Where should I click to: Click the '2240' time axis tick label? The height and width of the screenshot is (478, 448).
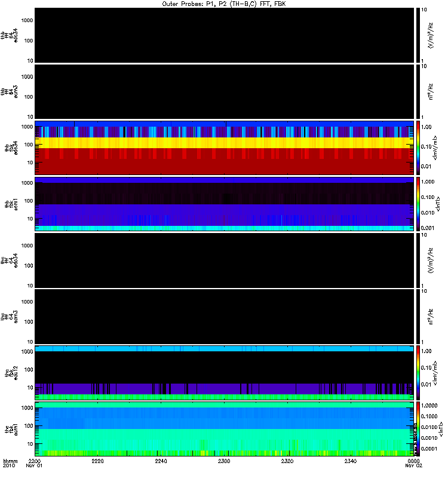click(x=161, y=461)
